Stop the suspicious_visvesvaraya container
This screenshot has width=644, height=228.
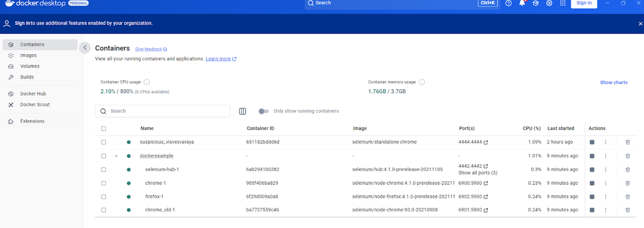(592, 142)
